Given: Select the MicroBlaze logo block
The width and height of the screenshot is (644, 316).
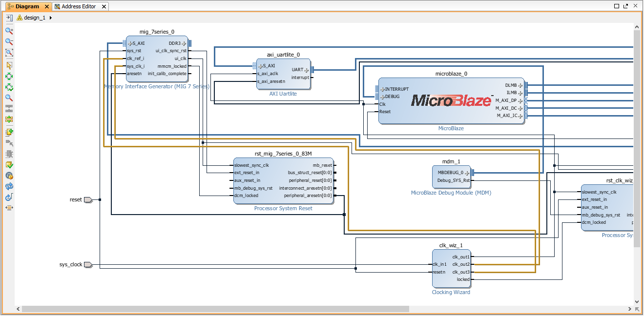Looking at the screenshot, I should click(451, 100).
